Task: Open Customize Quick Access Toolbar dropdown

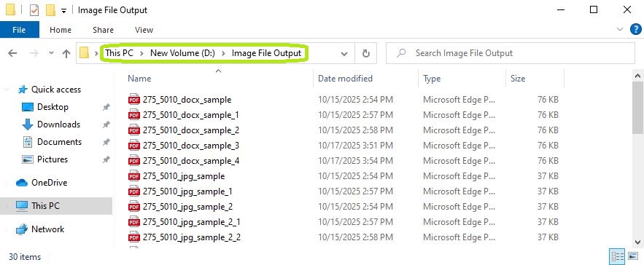Action: pyautogui.click(x=63, y=11)
